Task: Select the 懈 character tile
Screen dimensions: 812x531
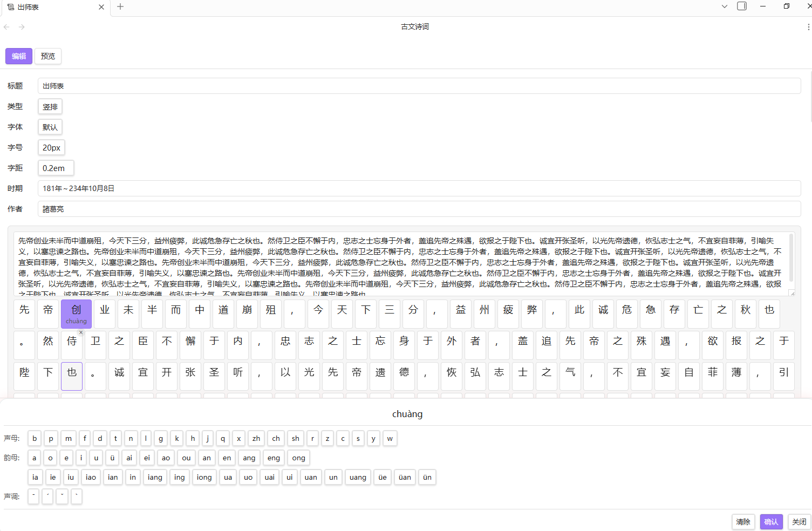Action: tap(190, 345)
